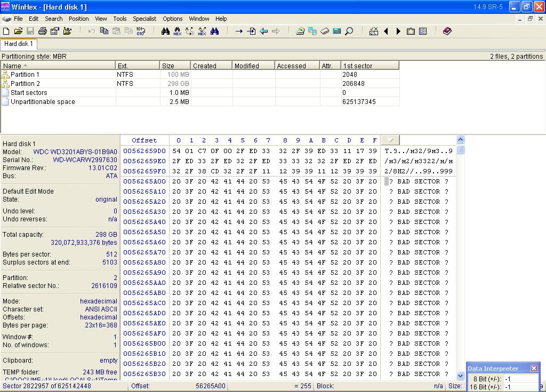The image size is (546, 392).
Task: Click the Open RAM chip icon
Action: (325, 31)
